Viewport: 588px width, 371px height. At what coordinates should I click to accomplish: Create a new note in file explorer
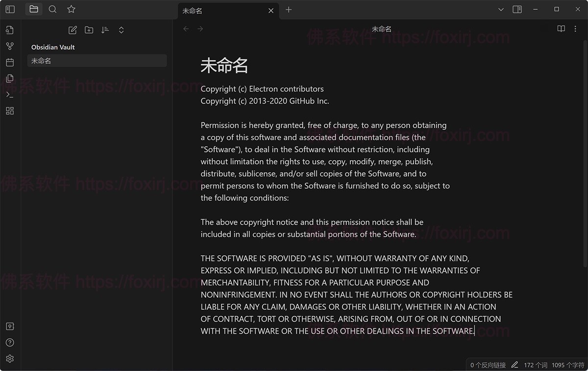click(73, 30)
